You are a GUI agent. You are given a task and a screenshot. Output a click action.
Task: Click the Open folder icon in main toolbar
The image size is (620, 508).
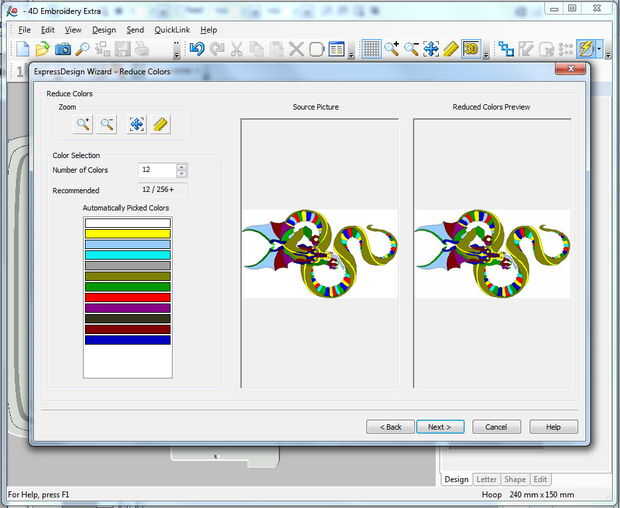(42, 49)
